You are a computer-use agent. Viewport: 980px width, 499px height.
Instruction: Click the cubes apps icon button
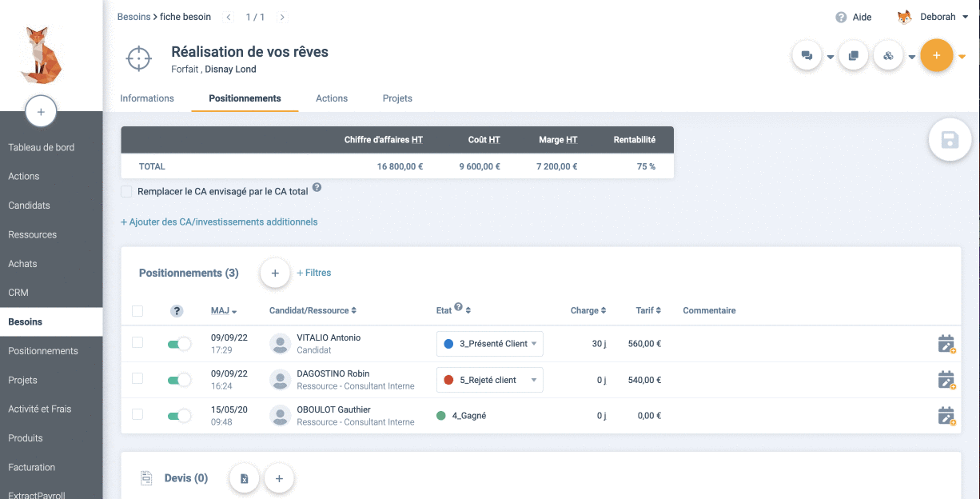point(888,56)
